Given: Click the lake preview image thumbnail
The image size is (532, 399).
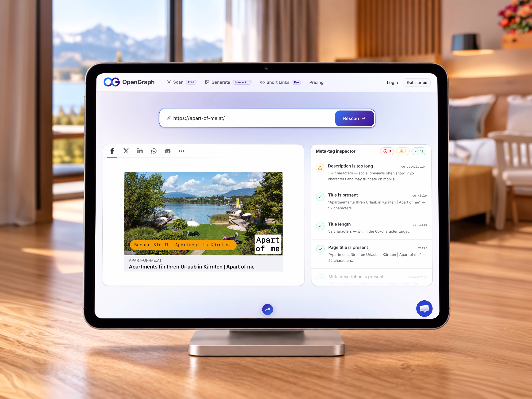Looking at the screenshot, I should pos(203,214).
